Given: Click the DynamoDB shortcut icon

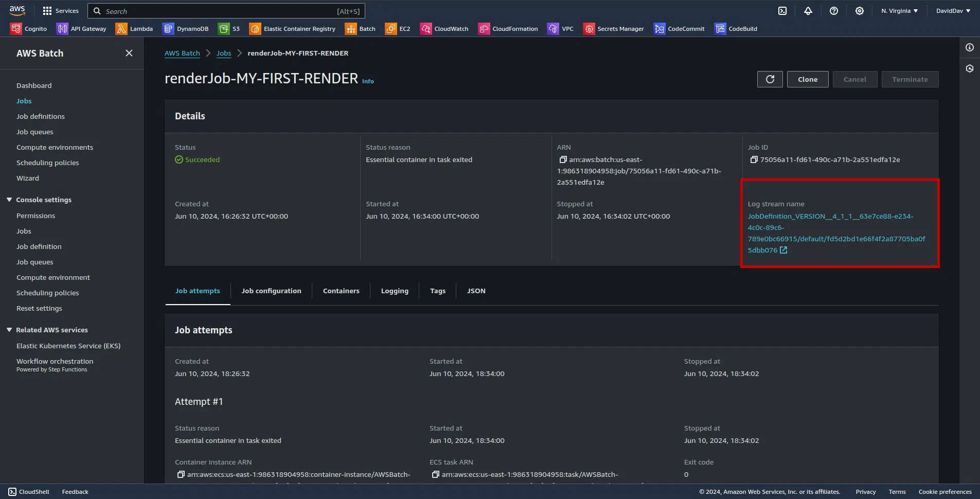Looking at the screenshot, I should click(x=168, y=29).
